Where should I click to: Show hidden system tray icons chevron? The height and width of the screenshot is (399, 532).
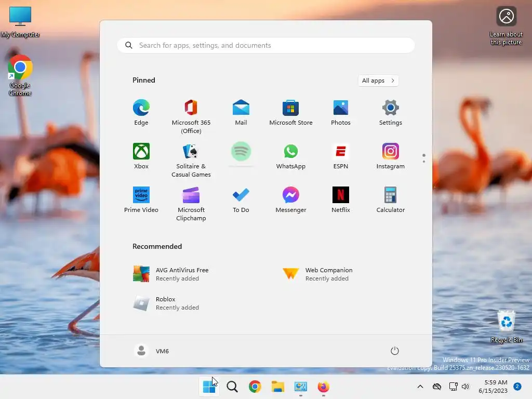420,387
